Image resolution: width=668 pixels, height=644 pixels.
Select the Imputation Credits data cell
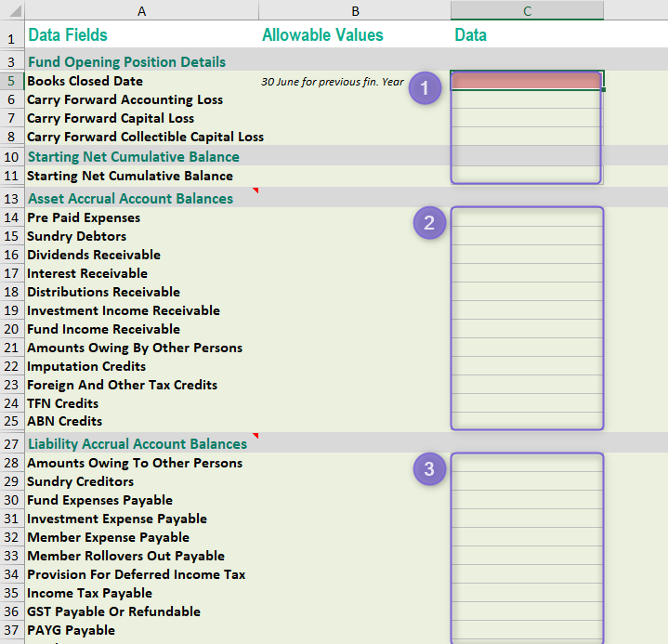(527, 366)
